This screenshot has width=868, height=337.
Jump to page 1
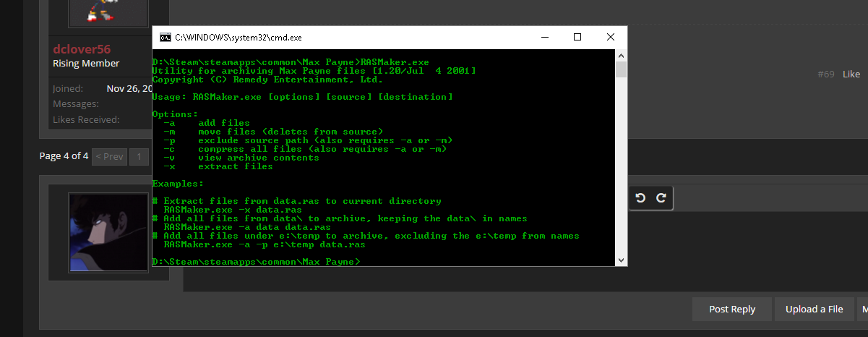click(x=139, y=156)
